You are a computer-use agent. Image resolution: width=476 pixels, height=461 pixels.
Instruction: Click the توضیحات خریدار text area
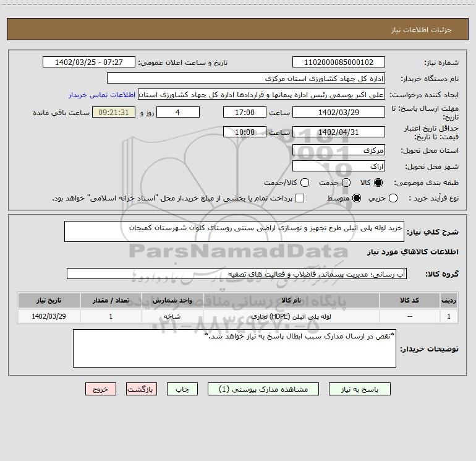[234, 348]
